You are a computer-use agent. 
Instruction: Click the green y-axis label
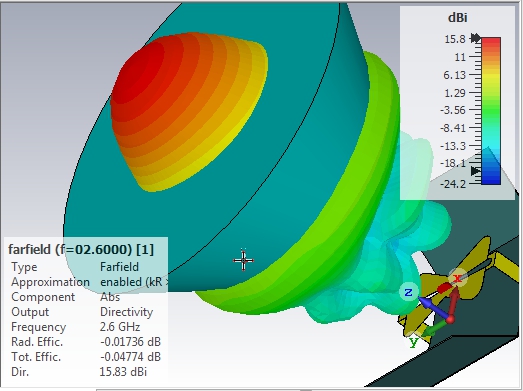click(x=413, y=342)
